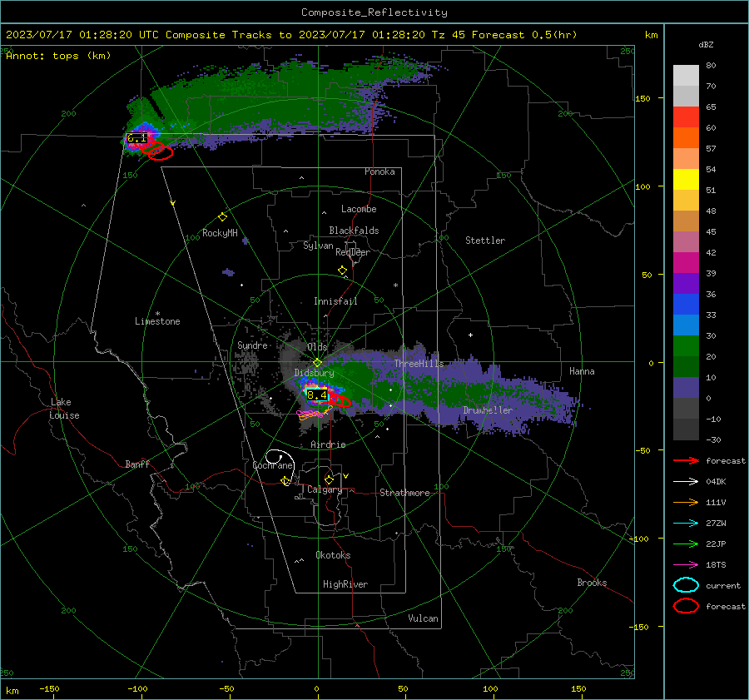
Task: Click the red forecast ellipses near 6.1 storm
Action: coord(156,149)
